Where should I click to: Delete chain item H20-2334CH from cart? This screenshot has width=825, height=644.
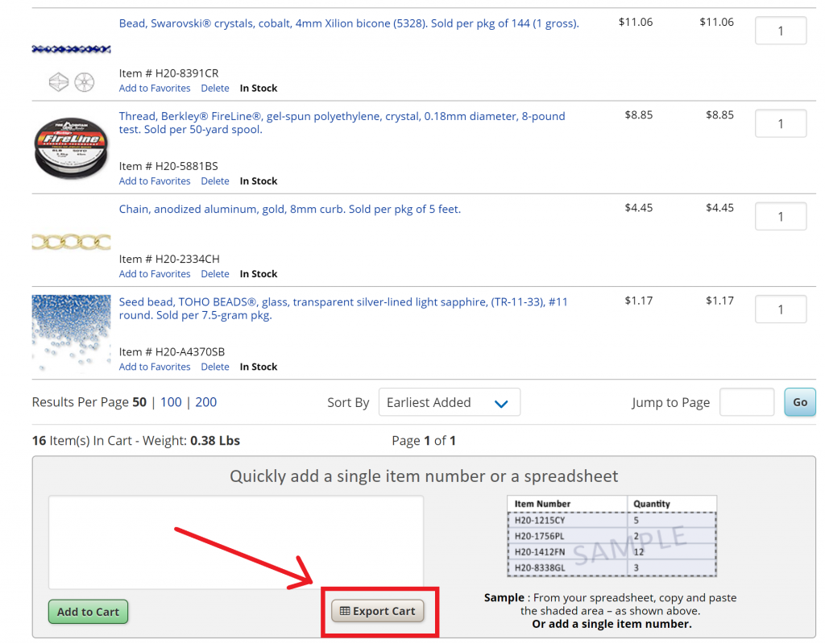point(215,274)
